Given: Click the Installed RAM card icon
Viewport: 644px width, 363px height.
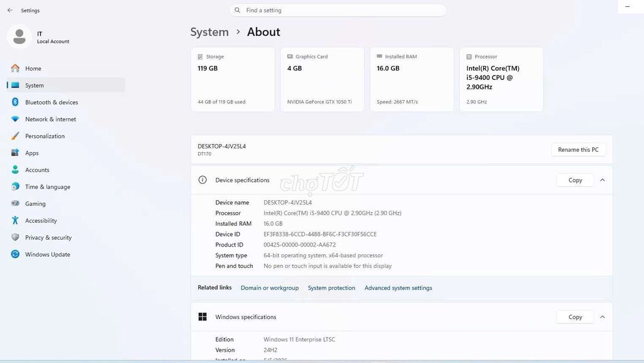Looking at the screenshot, I should 379,56.
